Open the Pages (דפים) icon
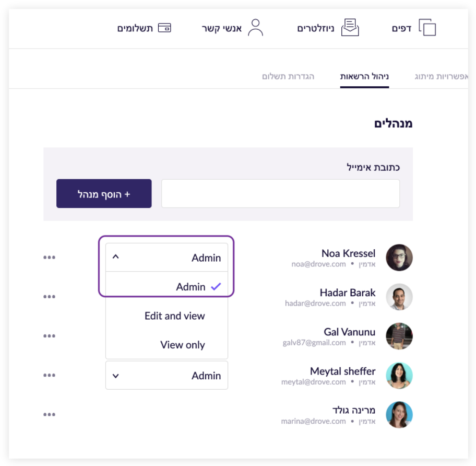Viewport: 476px width, 466px height. [x=427, y=28]
